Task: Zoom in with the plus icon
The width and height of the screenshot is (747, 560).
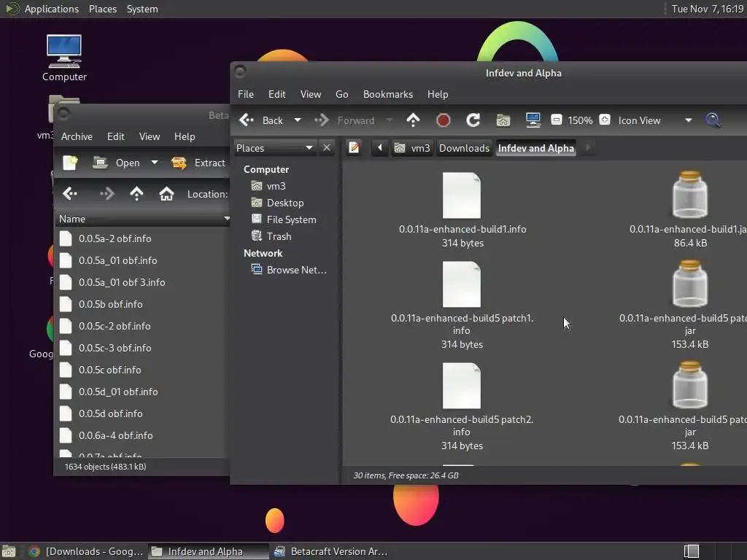Action: pyautogui.click(x=605, y=120)
